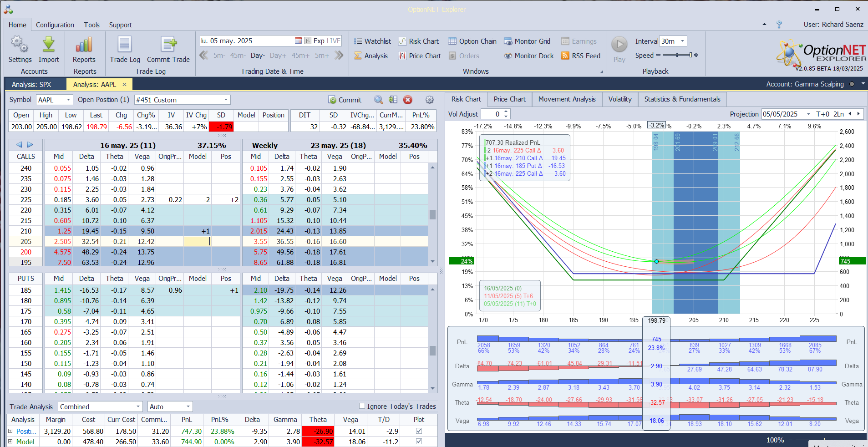Jump forward with the double right arrow
The width and height of the screenshot is (868, 447).
tap(339, 55)
